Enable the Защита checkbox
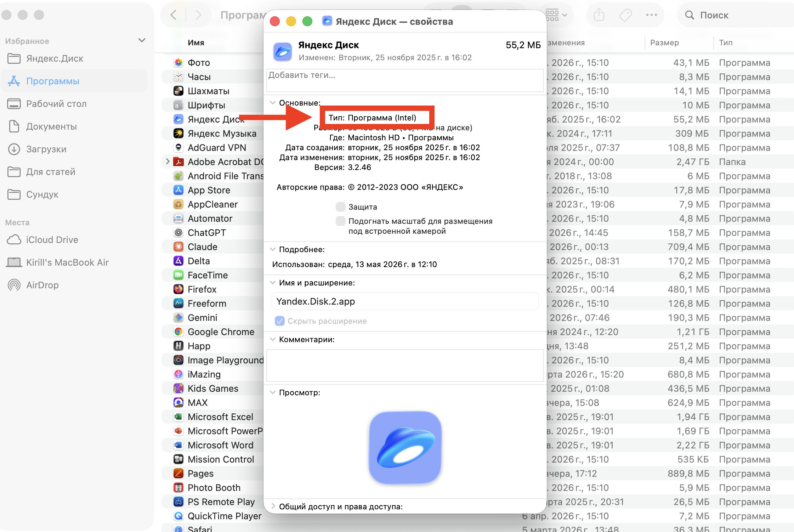 [x=341, y=207]
